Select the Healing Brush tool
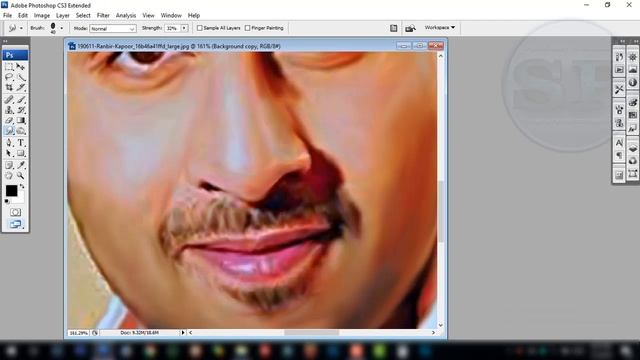 pos(9,99)
